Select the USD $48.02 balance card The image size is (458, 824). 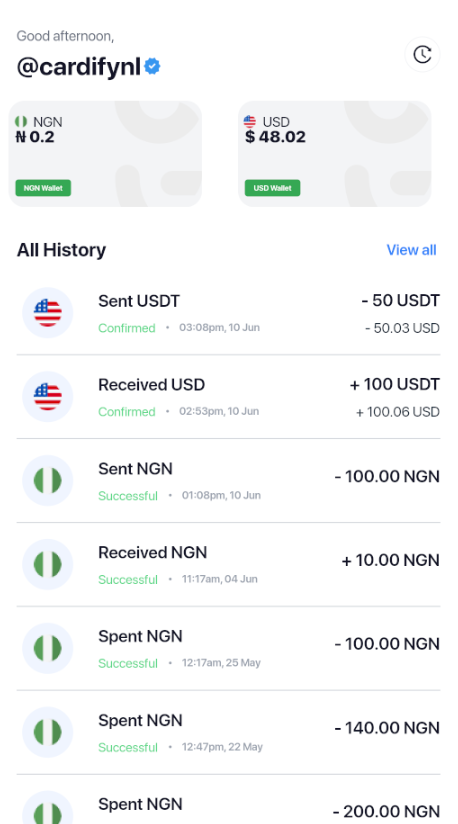pyautogui.click(x=335, y=153)
